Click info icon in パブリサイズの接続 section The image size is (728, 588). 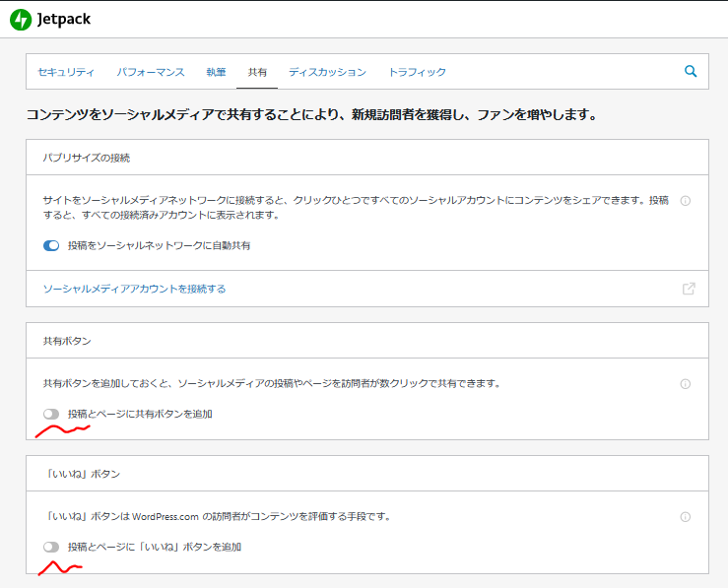pos(686,201)
